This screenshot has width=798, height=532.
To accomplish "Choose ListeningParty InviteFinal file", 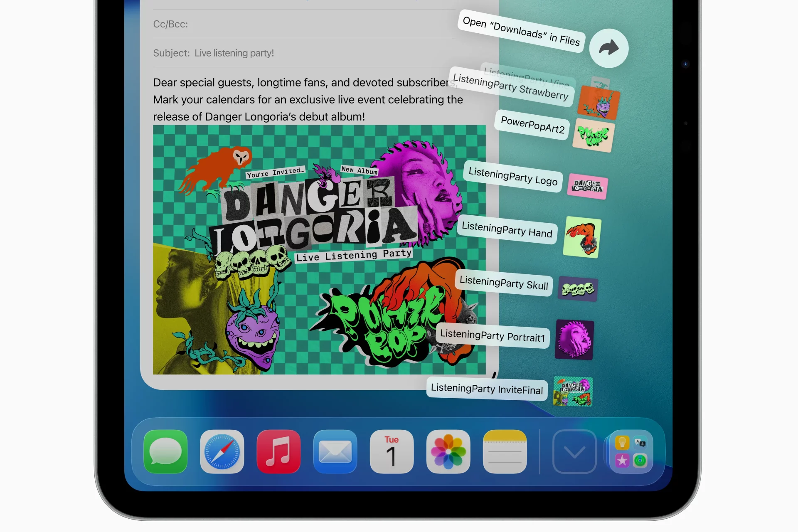I will pos(487,389).
